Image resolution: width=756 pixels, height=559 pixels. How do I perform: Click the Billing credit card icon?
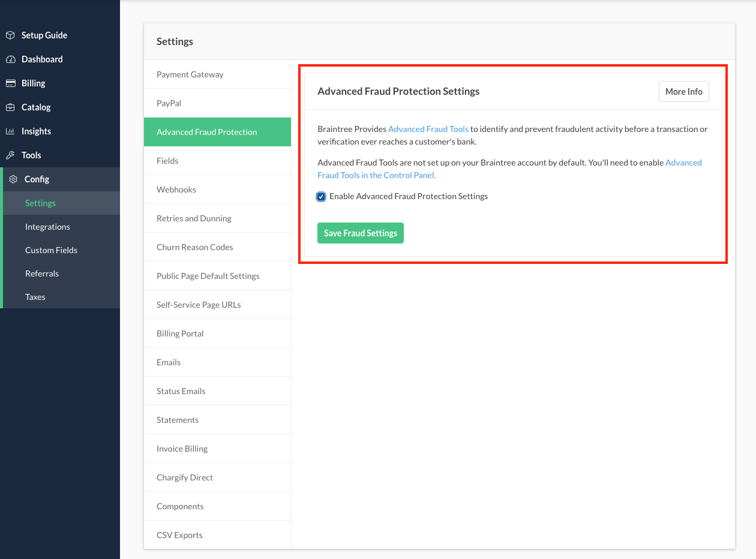tap(10, 83)
